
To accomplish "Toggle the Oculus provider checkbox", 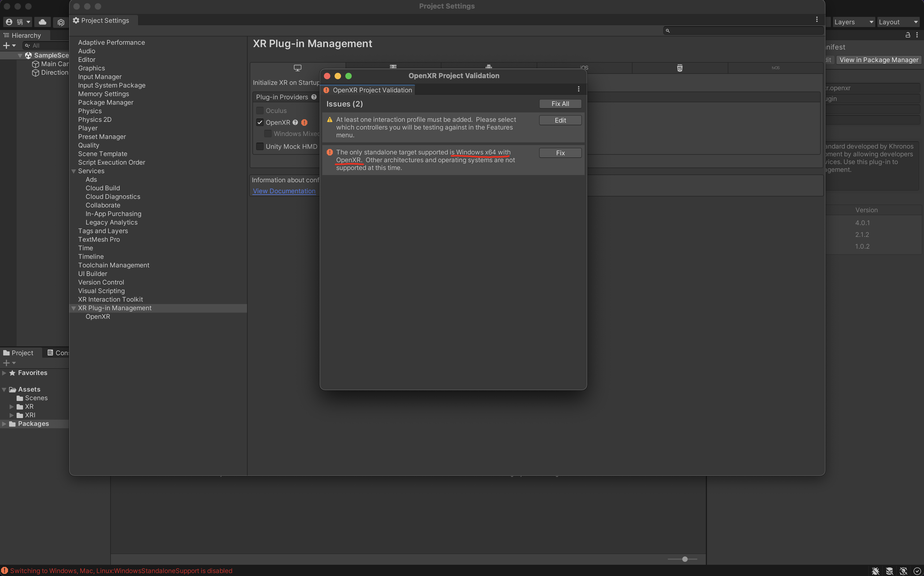I will click(260, 111).
